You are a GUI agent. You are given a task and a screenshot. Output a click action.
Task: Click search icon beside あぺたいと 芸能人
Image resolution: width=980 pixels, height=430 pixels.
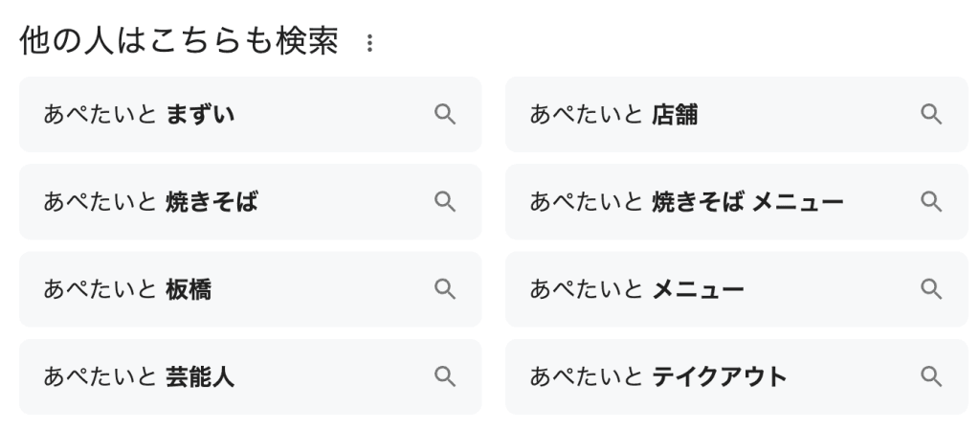coord(445,376)
